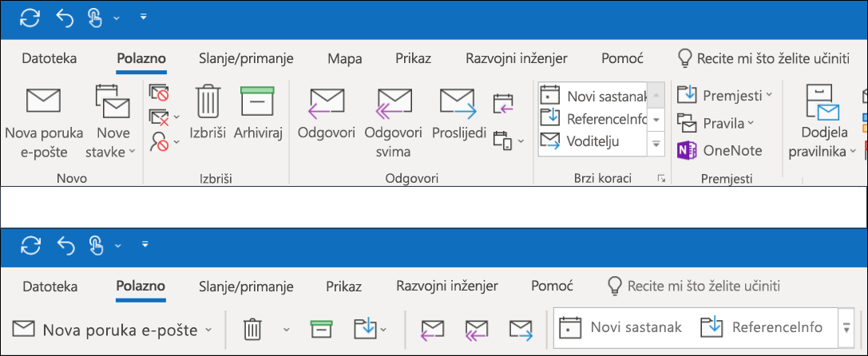
Task: Click Ignore conversation icon in Izbriši group
Action: coord(159,93)
